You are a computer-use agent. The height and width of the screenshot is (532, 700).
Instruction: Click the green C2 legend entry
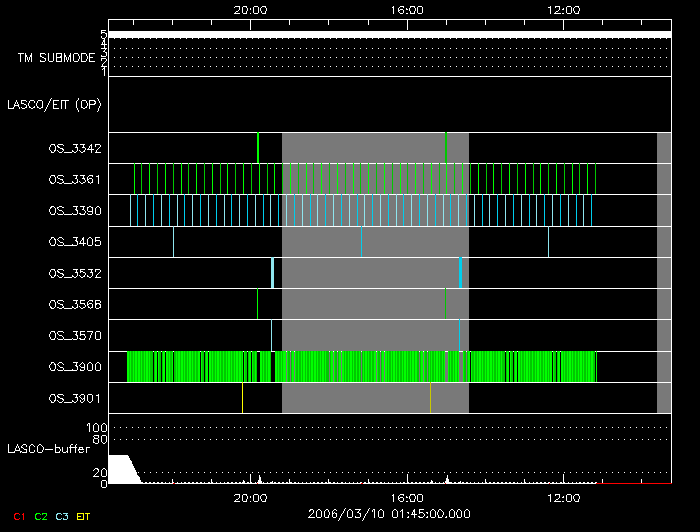click(40, 516)
